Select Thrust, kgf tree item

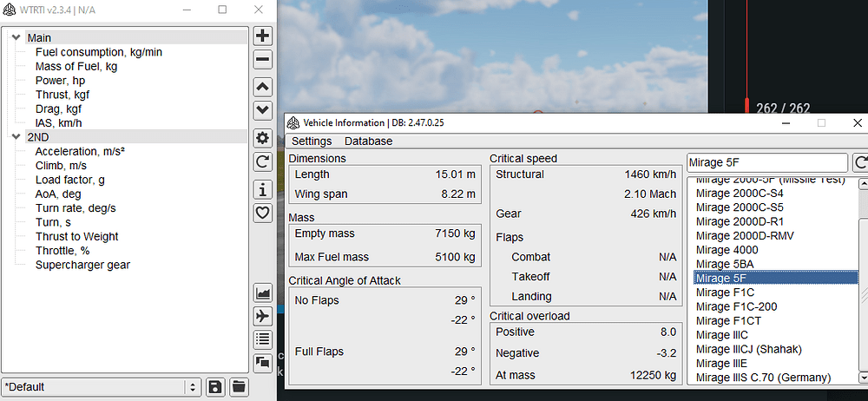click(62, 95)
